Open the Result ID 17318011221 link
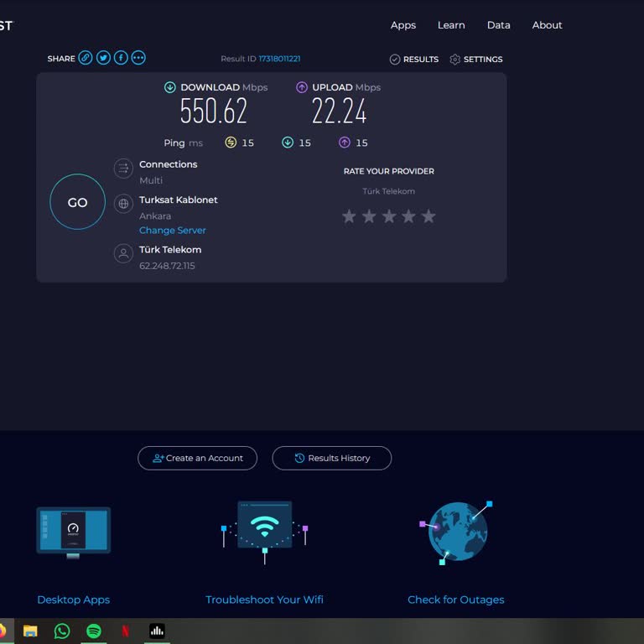 (x=279, y=59)
